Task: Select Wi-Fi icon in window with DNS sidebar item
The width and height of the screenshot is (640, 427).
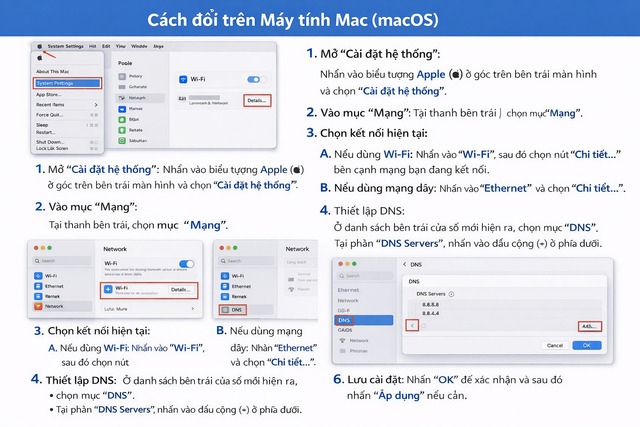Action: tap(225, 276)
